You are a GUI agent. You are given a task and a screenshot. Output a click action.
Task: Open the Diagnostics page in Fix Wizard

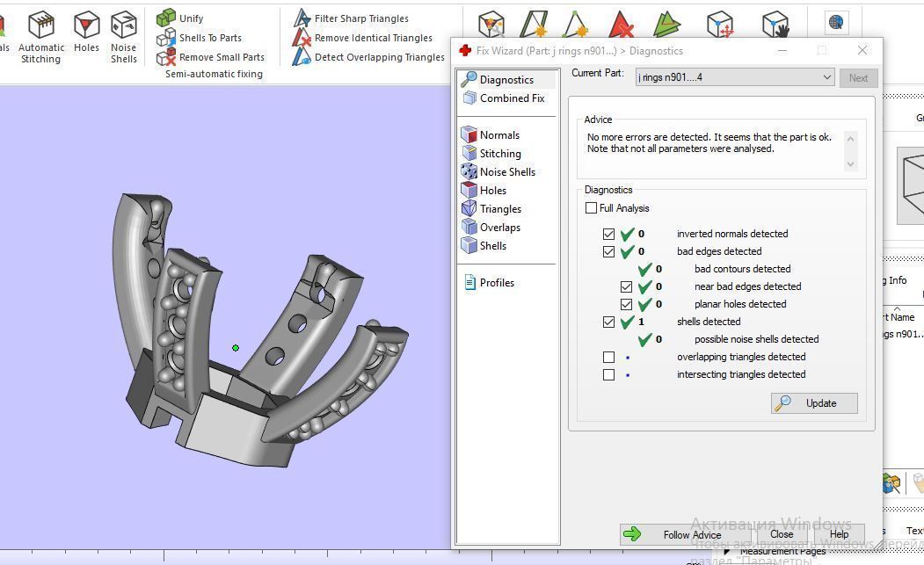pos(506,79)
